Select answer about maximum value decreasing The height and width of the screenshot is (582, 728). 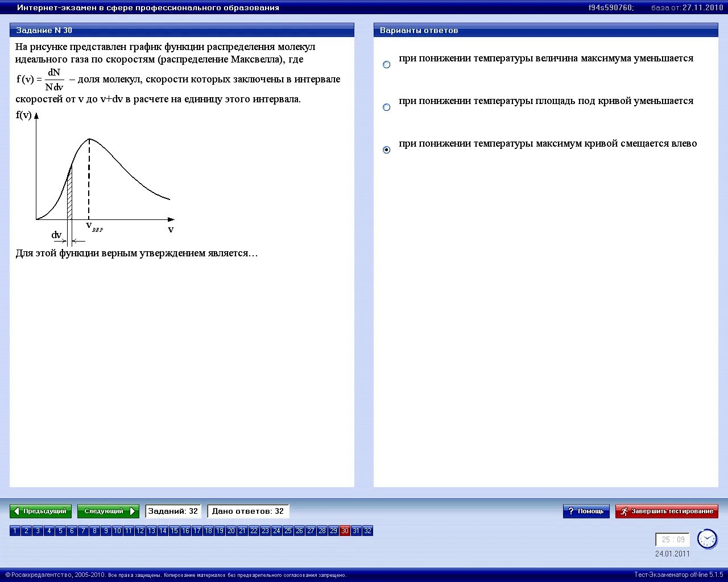pos(387,64)
